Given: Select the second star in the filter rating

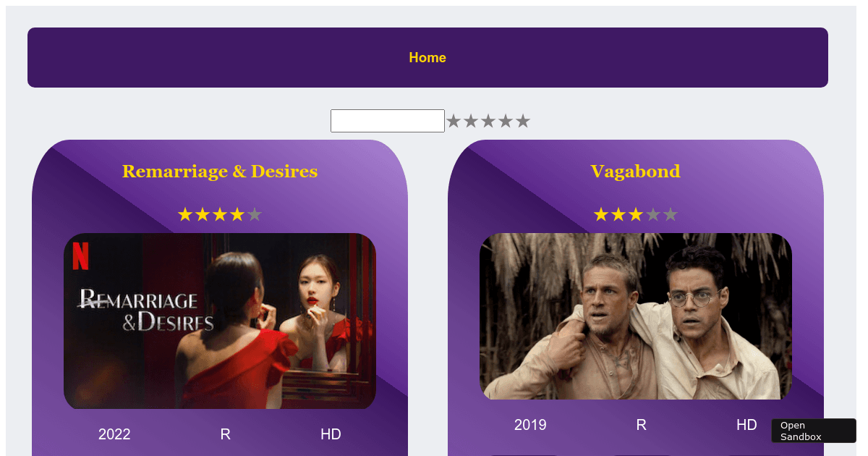Looking at the screenshot, I should 471,122.
